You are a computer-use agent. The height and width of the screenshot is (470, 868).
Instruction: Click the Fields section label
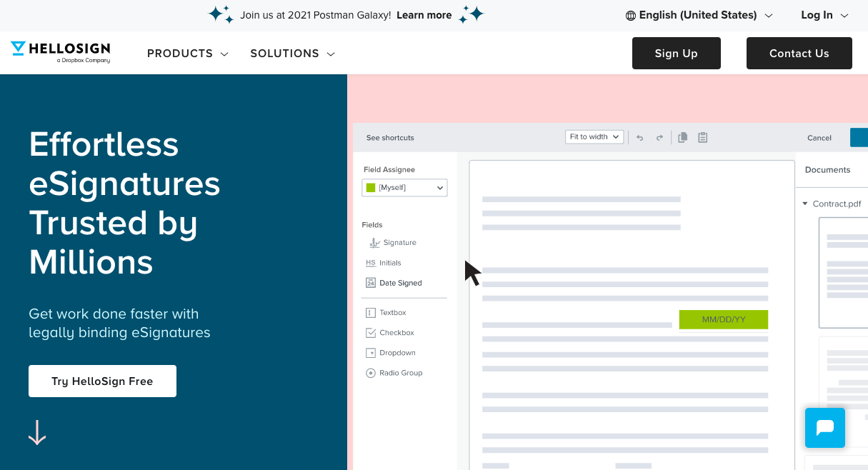pyautogui.click(x=372, y=225)
